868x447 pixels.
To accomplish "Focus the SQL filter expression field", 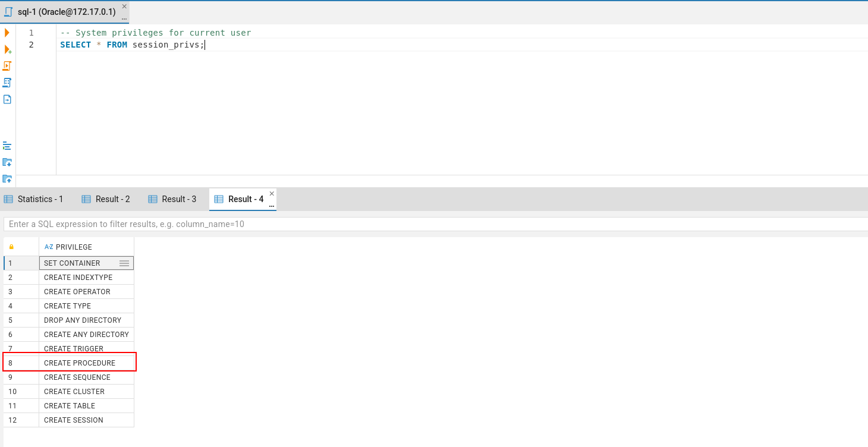I will (435, 224).
